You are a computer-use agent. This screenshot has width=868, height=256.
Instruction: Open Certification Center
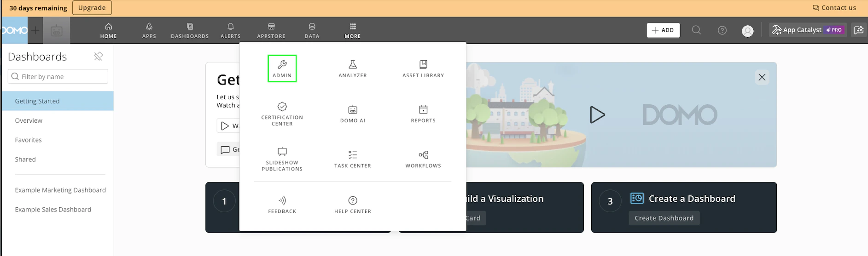click(x=282, y=114)
